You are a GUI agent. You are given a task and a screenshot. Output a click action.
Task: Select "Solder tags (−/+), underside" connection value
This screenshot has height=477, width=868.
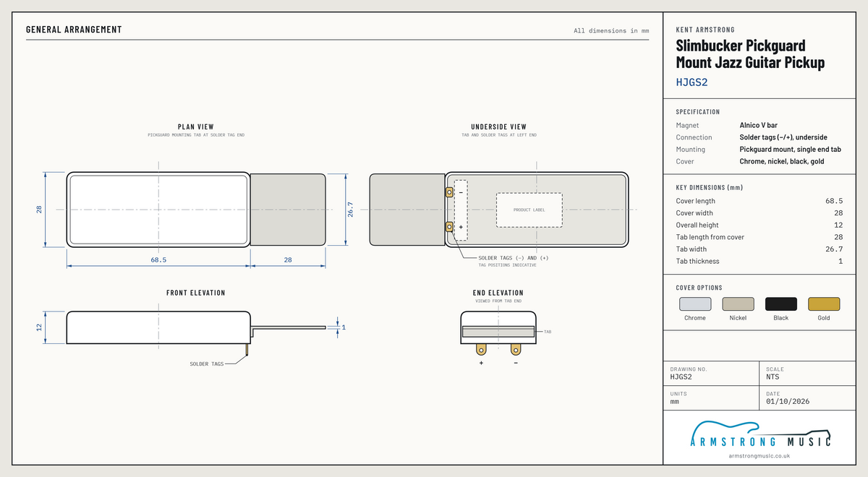783,137
